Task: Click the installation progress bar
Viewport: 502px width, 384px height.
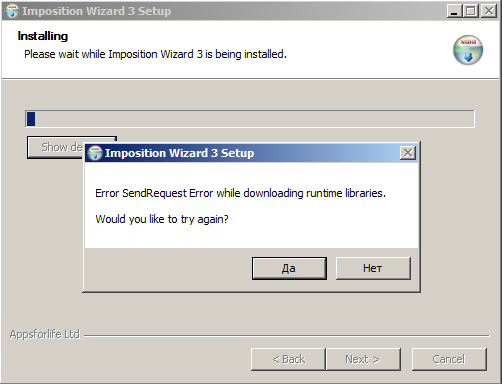Action: 250,119
